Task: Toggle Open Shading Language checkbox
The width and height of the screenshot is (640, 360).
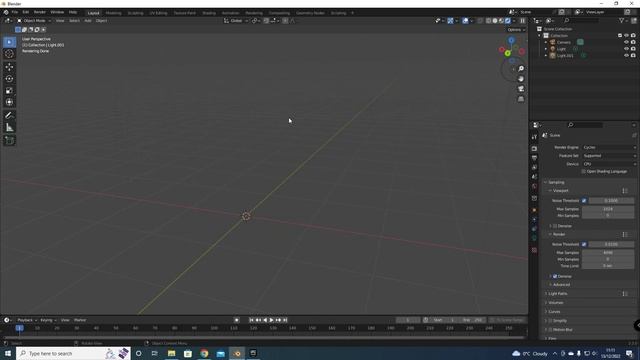Action: click(x=584, y=171)
